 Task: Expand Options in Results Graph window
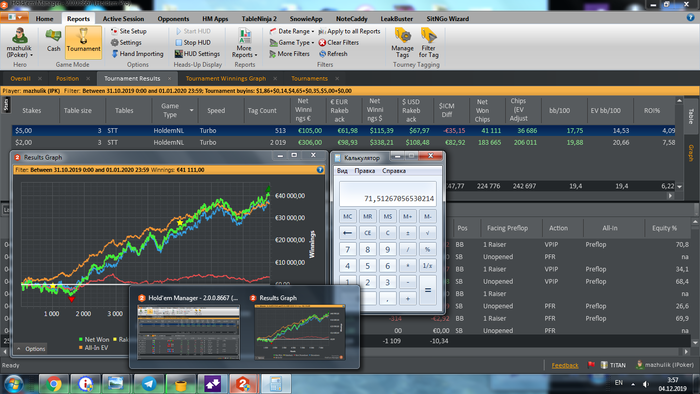tap(31, 348)
